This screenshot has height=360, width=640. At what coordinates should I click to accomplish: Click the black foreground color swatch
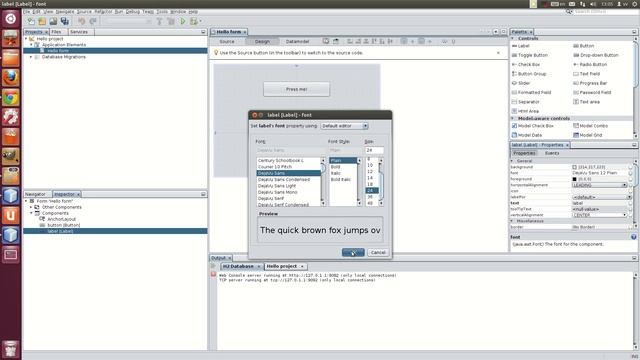pyautogui.click(x=574, y=179)
